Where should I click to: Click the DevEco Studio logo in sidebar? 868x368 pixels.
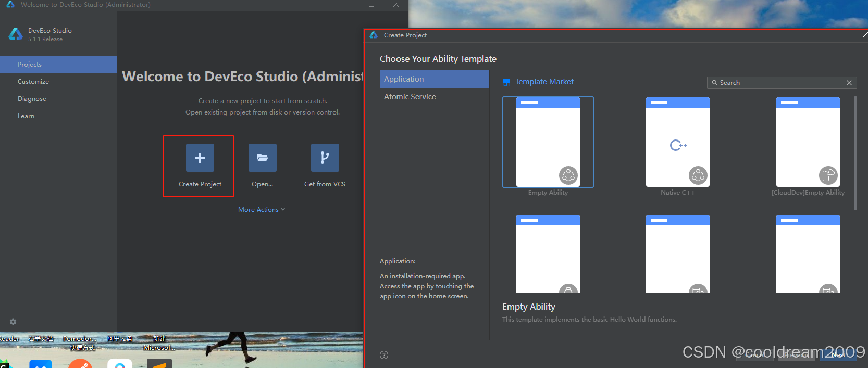16,34
